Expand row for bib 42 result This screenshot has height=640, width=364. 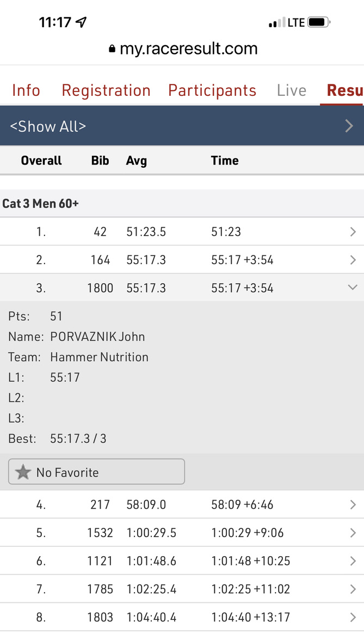point(353,232)
